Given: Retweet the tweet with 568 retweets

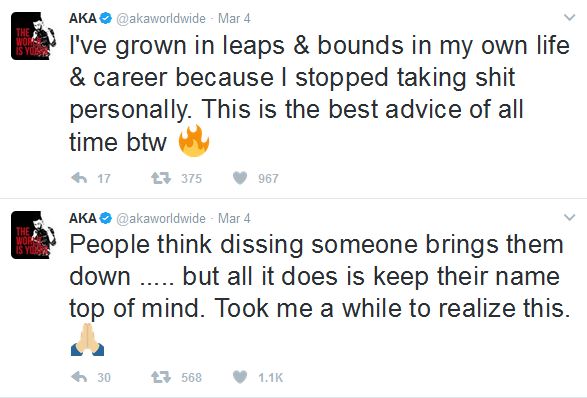Looking at the screenshot, I should [161, 377].
